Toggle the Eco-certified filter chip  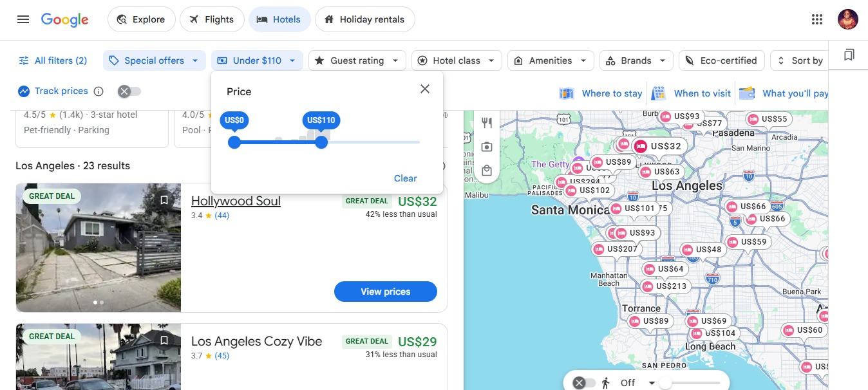pyautogui.click(x=722, y=60)
